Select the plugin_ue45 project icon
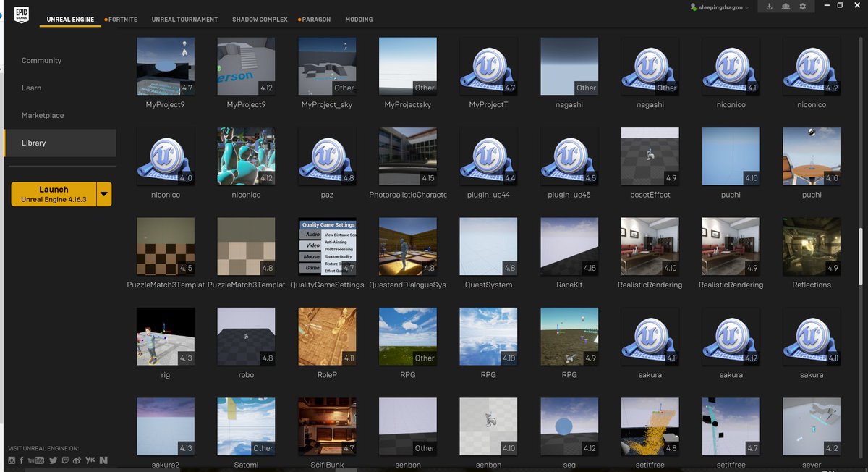Image resolution: width=868 pixels, height=472 pixels. [x=569, y=156]
